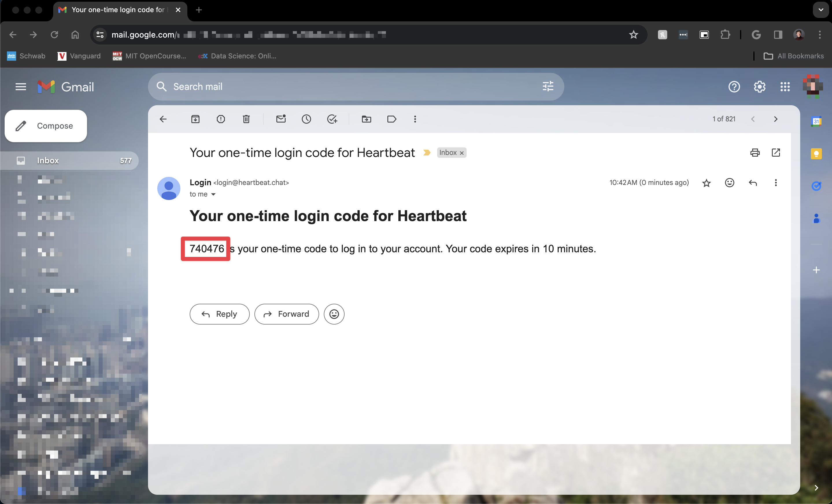
Task: Show advanced search options slider icon
Action: pos(548,86)
